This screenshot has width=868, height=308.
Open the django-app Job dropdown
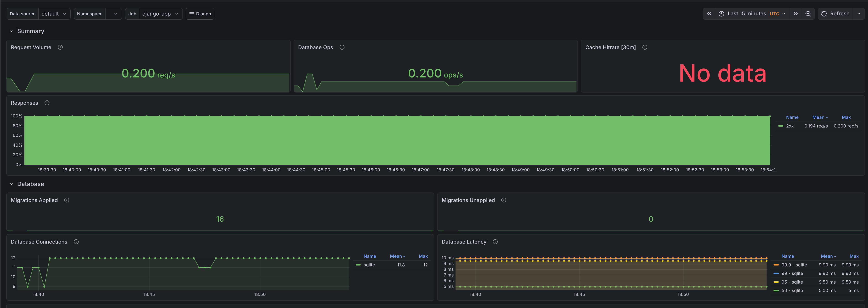[161, 13]
